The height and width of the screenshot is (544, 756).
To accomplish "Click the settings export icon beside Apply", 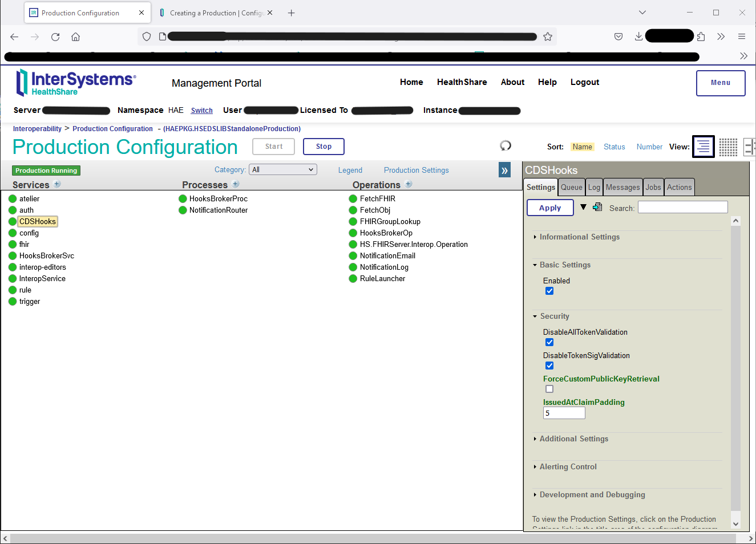I will (597, 207).
